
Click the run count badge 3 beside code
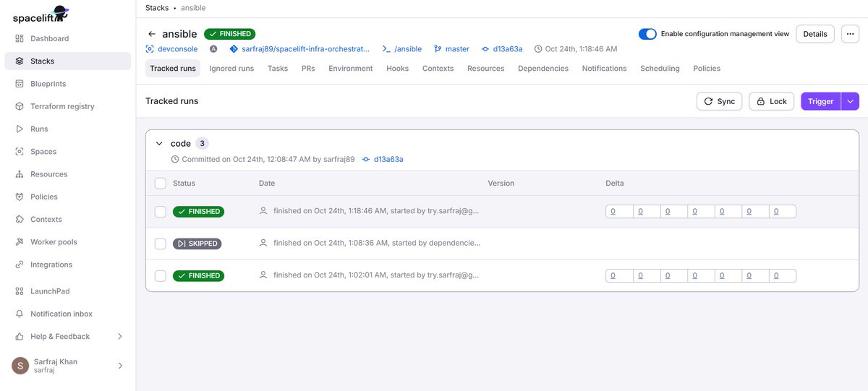coord(203,144)
